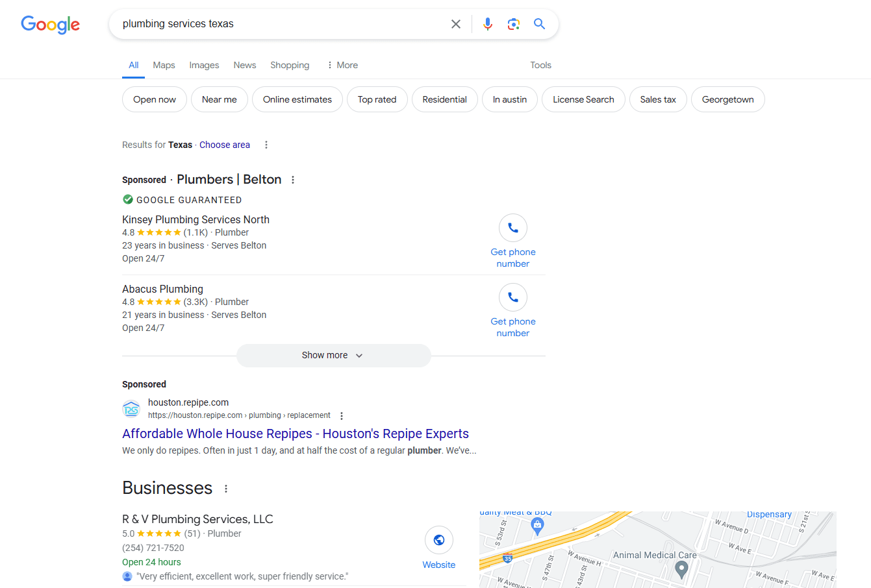871x588 pixels.
Task: Click Get phone number for Kinsey Plumbing
Action: [513, 258]
